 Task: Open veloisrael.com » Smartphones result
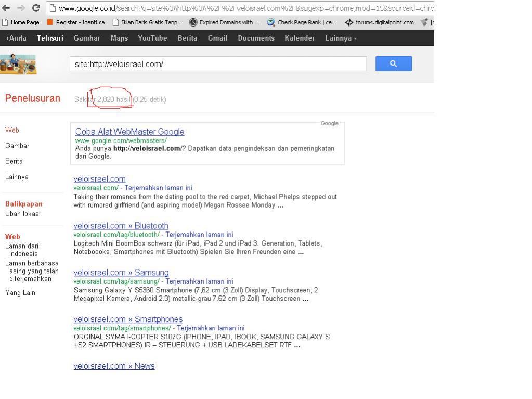coord(128,319)
